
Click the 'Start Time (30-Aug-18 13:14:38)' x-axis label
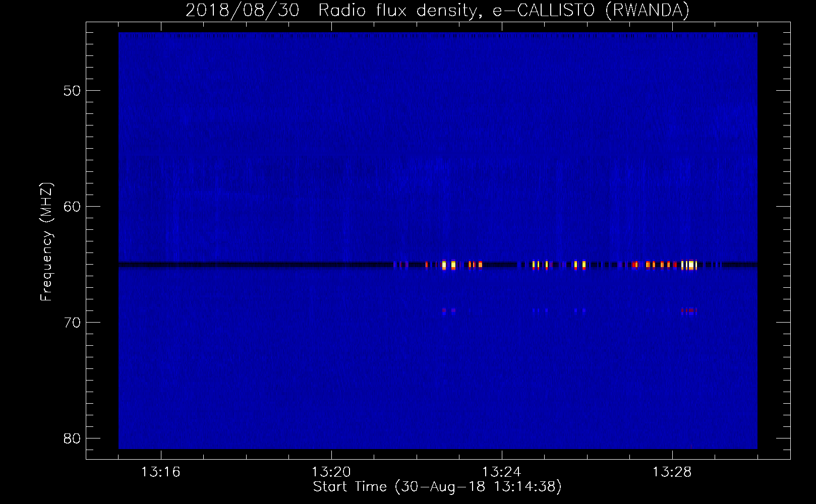click(437, 487)
